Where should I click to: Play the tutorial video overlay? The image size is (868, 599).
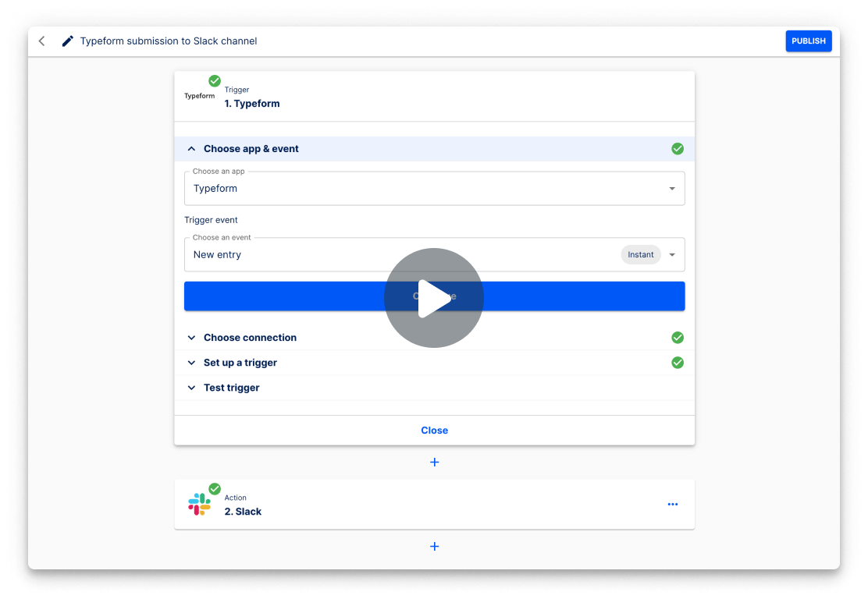point(434,298)
